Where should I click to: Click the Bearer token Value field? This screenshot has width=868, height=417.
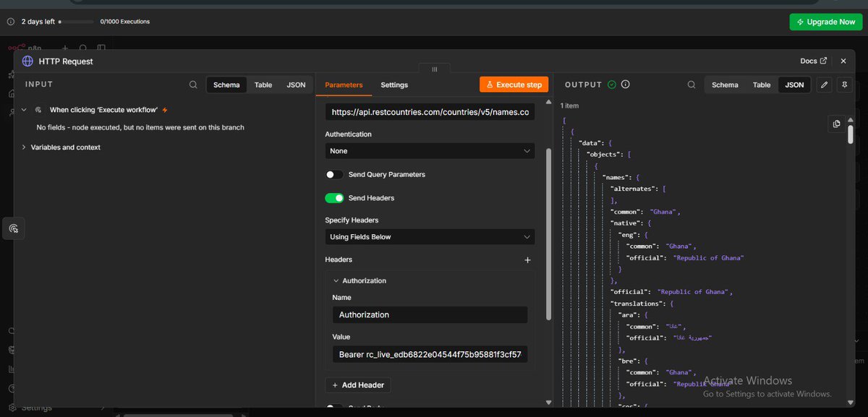430,354
